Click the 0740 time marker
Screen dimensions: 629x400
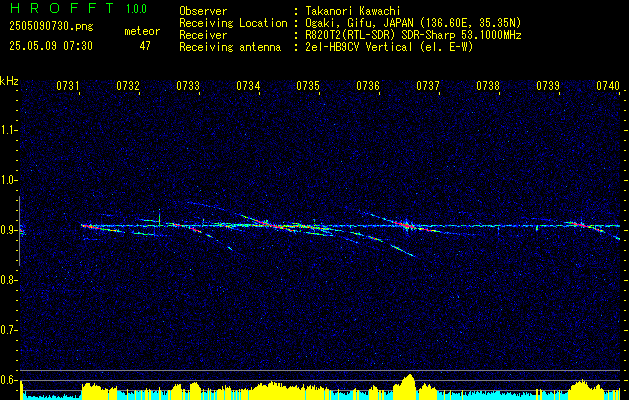(608, 86)
